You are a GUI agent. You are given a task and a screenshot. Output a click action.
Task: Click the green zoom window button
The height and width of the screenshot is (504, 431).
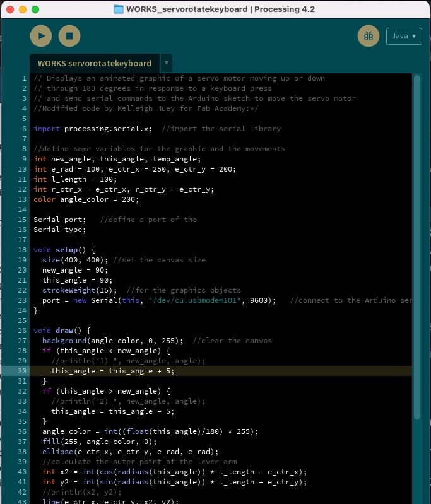point(35,9)
